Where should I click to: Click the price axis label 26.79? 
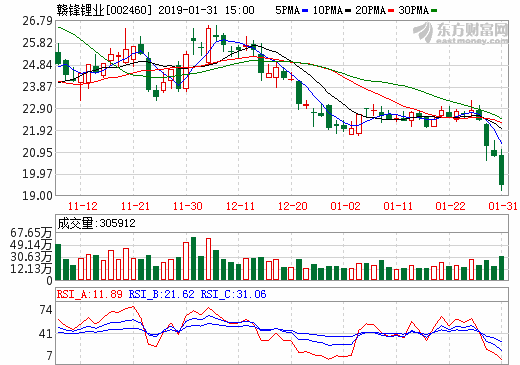(37, 21)
